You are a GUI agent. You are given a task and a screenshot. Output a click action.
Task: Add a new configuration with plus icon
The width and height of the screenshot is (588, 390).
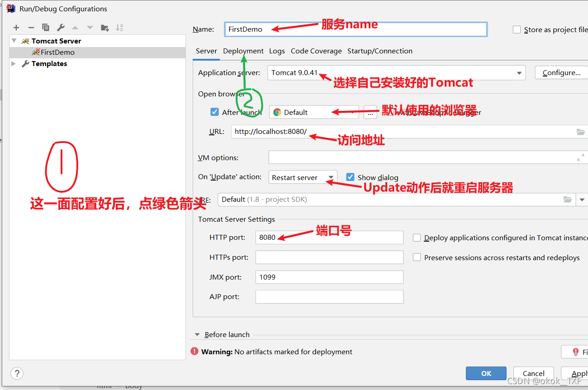[x=16, y=28]
